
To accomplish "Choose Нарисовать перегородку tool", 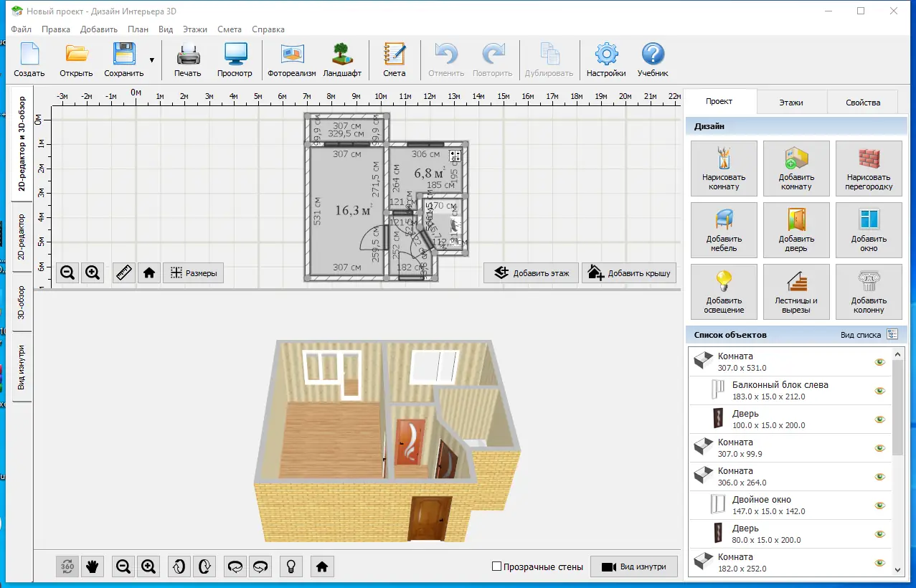I will point(869,169).
